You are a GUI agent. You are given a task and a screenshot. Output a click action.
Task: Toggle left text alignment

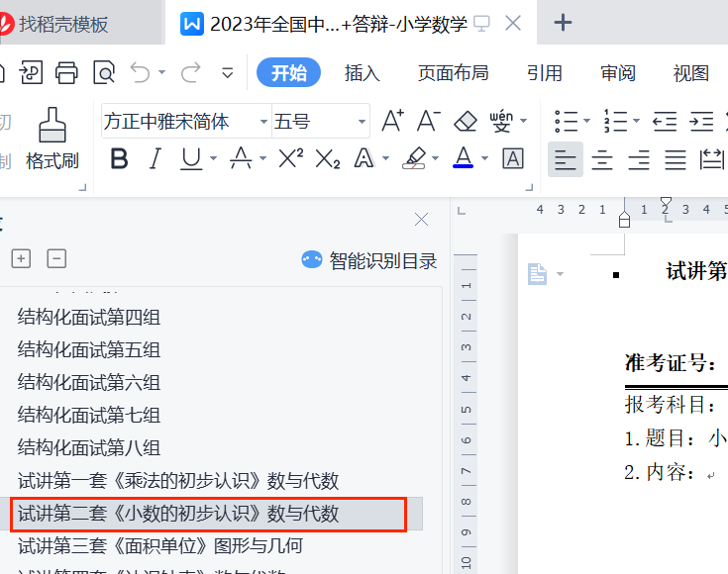click(x=565, y=158)
